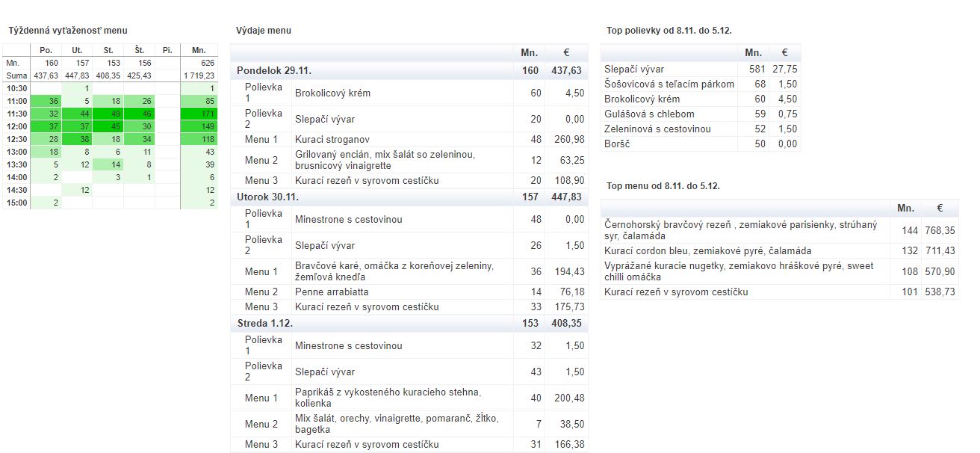Click the Top menu od 8.11. heading
Image resolution: width=980 pixels, height=453 pixels.
pyautogui.click(x=663, y=185)
